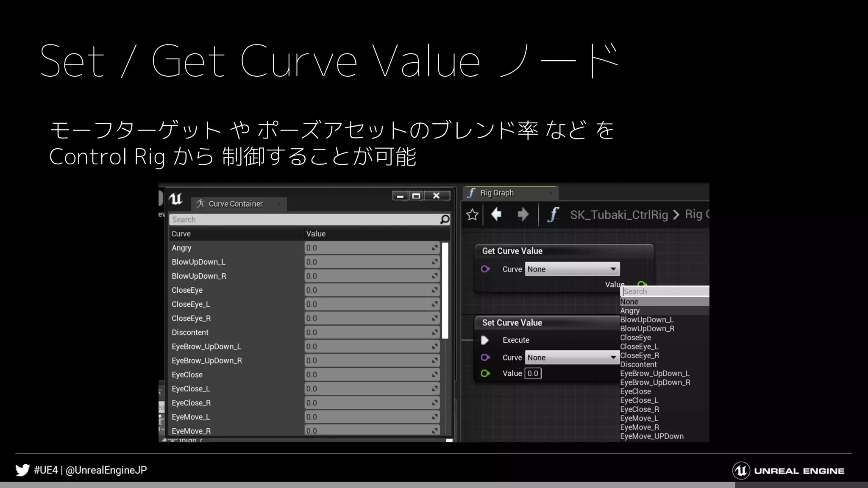Click the breadcrumb chevron after SK_Tubaki_CtrlRig

[x=676, y=215]
